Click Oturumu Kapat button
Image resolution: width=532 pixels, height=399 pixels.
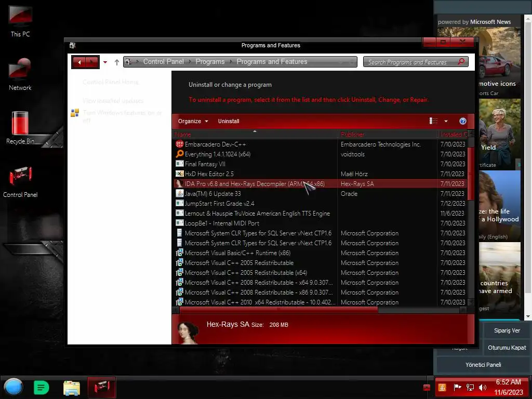pos(507,348)
